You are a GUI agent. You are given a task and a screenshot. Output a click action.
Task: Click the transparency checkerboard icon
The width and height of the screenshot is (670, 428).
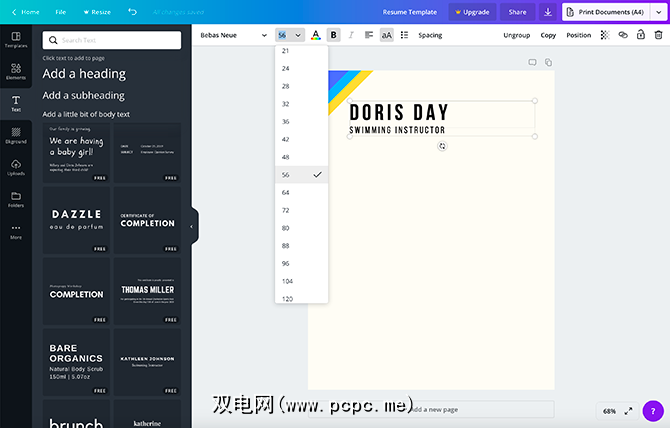(x=604, y=35)
